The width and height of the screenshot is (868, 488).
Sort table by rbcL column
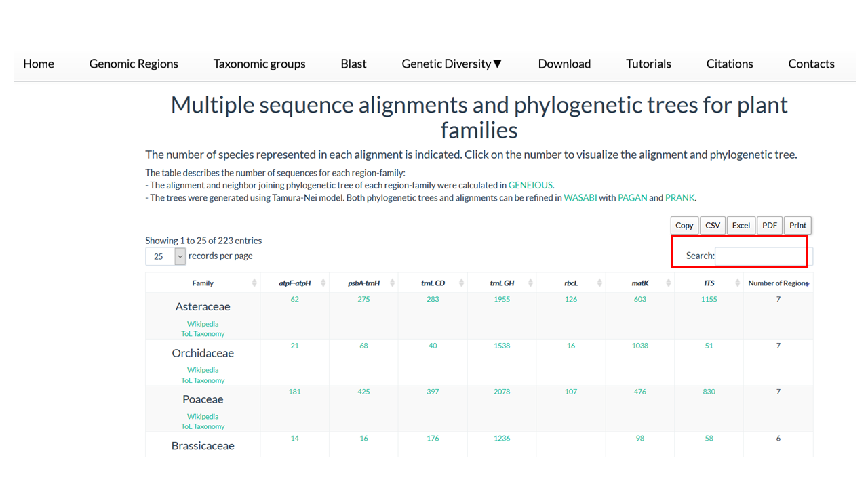(571, 283)
